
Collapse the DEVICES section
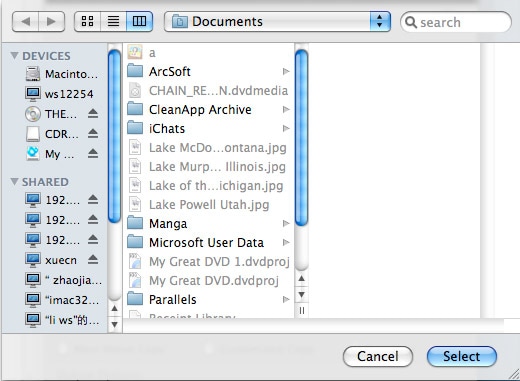pos(14,55)
